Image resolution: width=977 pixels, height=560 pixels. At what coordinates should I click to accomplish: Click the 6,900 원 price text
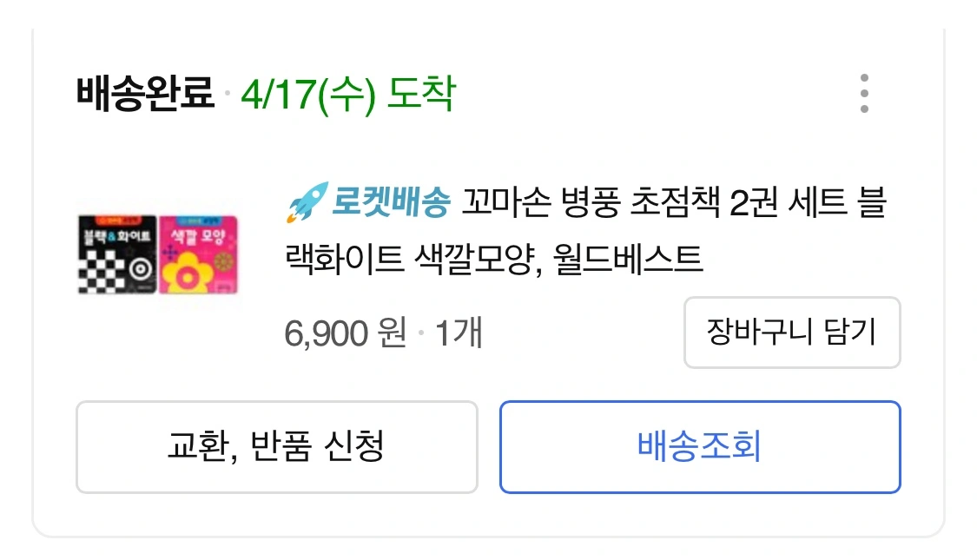[x=346, y=333]
